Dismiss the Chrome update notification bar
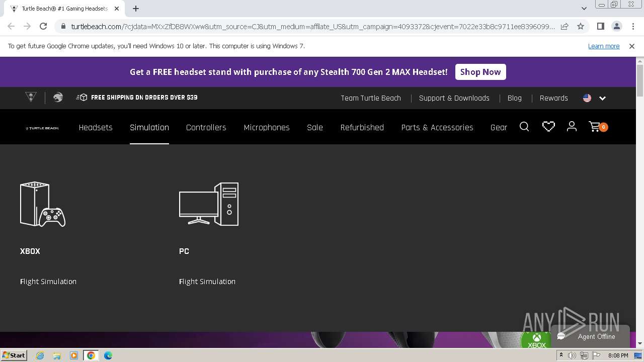 (631, 46)
